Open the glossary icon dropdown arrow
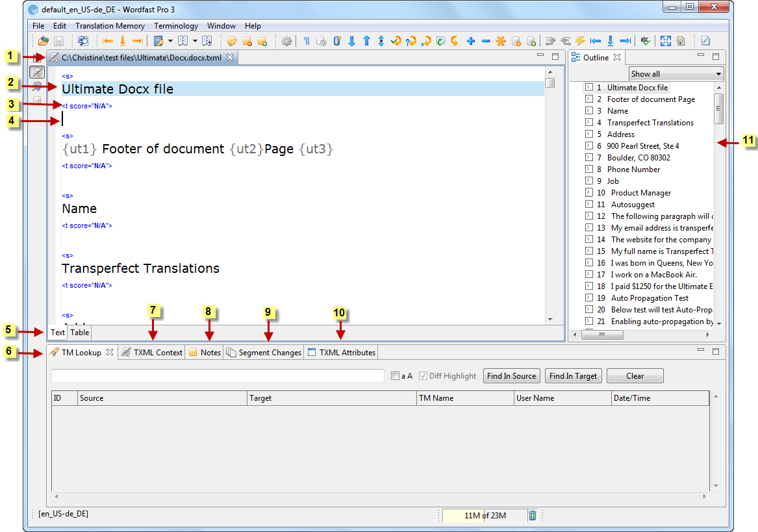The height and width of the screenshot is (532, 758). 195,41
